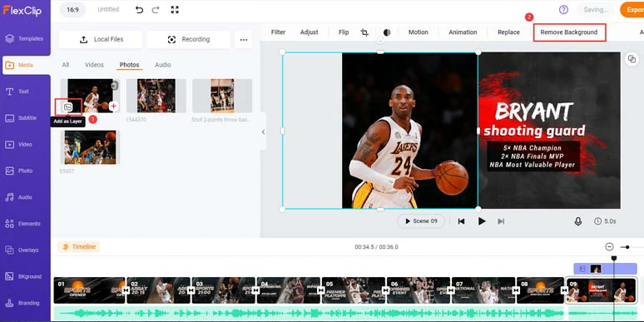Skip to previous scene button
644x322 pixels.
[x=461, y=221]
